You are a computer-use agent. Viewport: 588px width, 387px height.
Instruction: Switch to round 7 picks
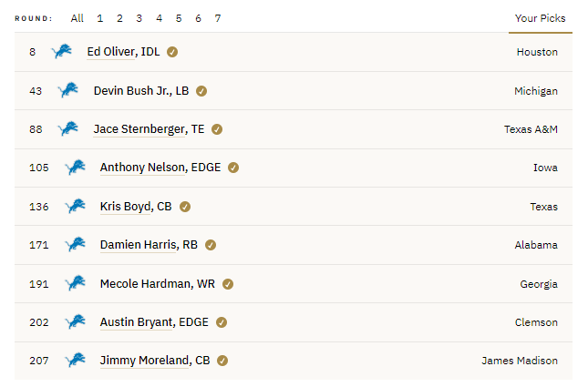coord(218,18)
